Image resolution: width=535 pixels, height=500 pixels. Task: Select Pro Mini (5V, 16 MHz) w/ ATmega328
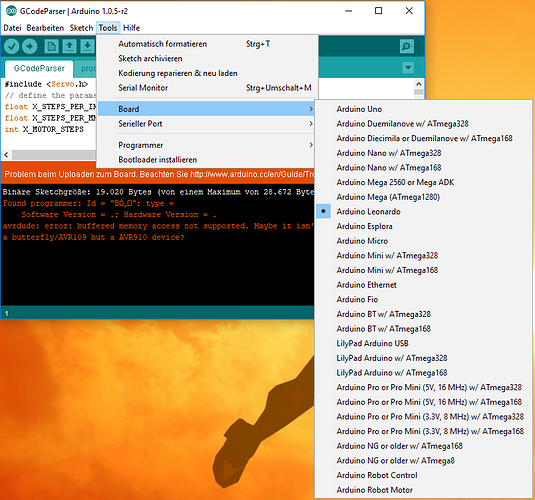(x=424, y=388)
